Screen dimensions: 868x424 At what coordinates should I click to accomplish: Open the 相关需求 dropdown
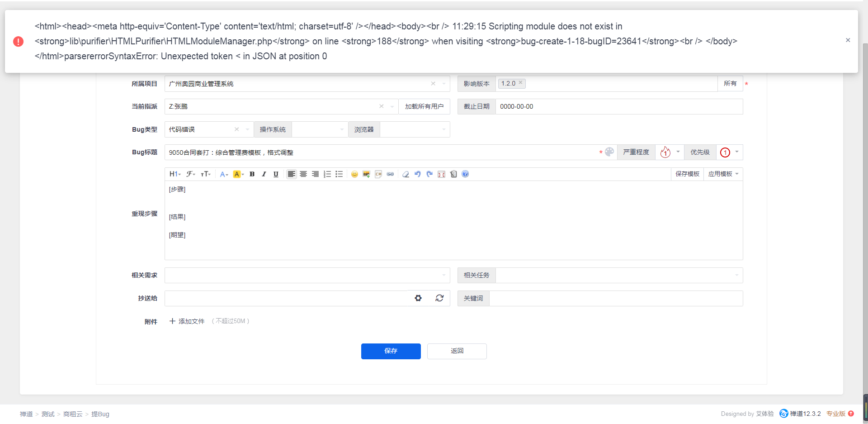pos(307,275)
